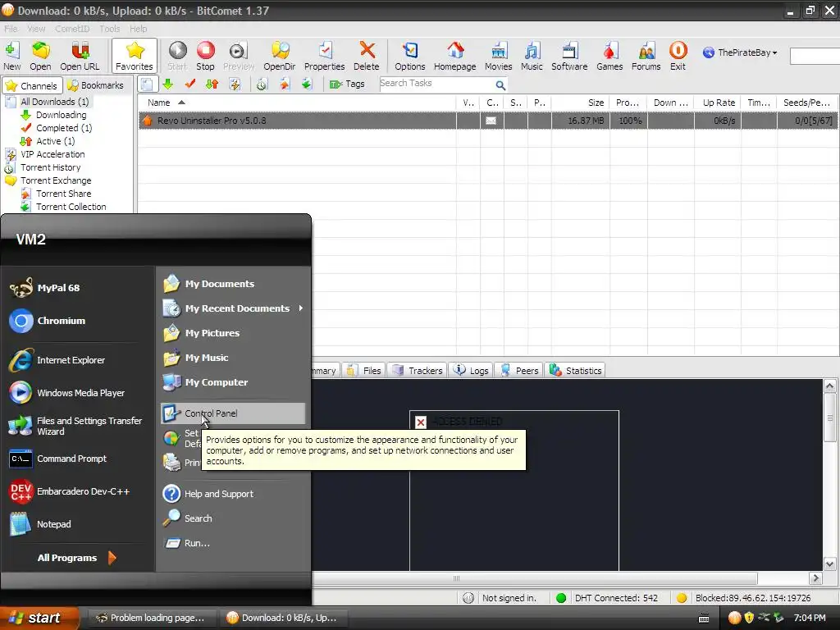Click the Open torrent toolbar icon
Viewport: 840px width, 630px height.
pos(40,56)
